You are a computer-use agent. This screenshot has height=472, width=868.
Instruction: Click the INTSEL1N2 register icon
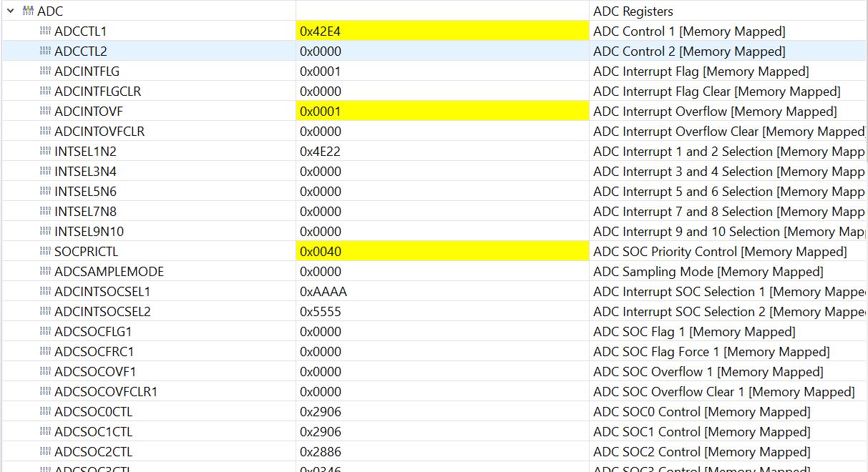[45, 152]
